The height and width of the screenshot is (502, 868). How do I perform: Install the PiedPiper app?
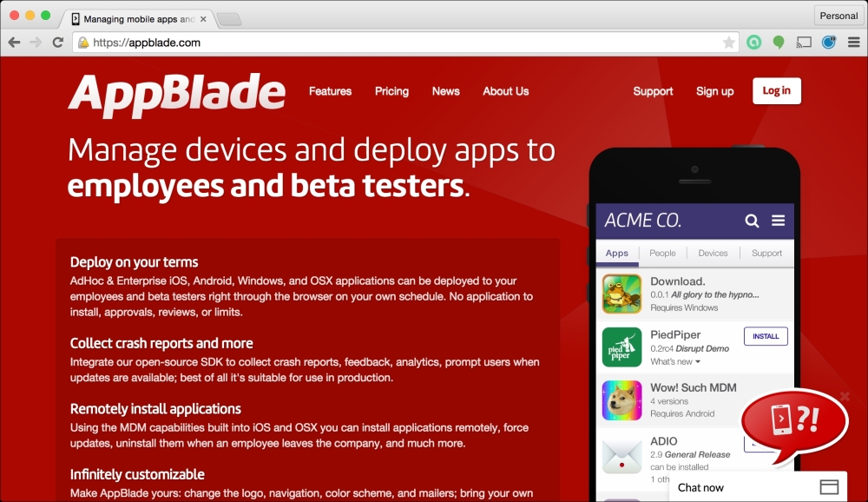(x=766, y=336)
